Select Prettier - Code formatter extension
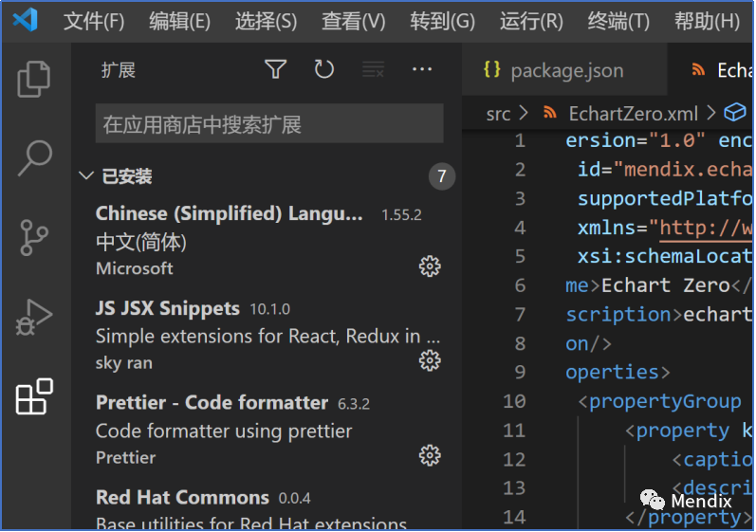The height and width of the screenshot is (532, 756). point(267,430)
